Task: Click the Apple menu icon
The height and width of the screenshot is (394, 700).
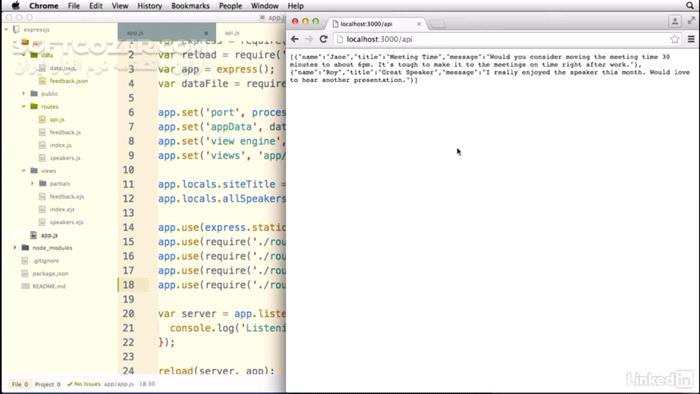Action: tap(16, 6)
